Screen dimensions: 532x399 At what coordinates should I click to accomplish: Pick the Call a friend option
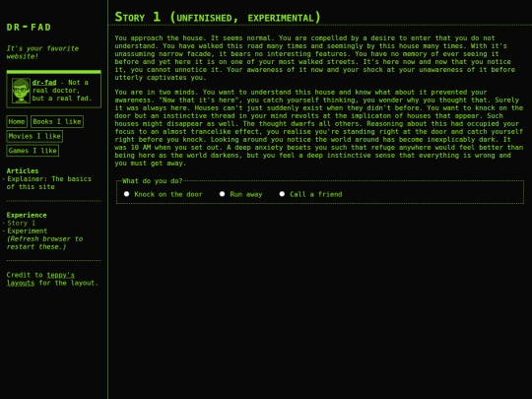[282, 194]
